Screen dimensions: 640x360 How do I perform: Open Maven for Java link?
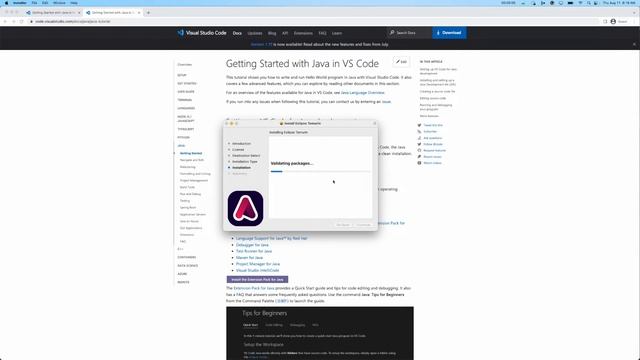pyautogui.click(x=249, y=258)
